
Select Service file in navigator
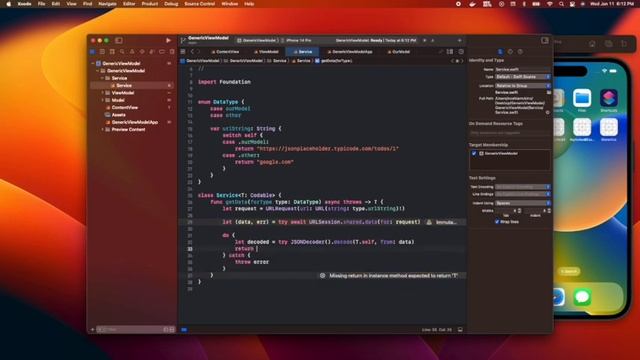[x=133, y=86]
